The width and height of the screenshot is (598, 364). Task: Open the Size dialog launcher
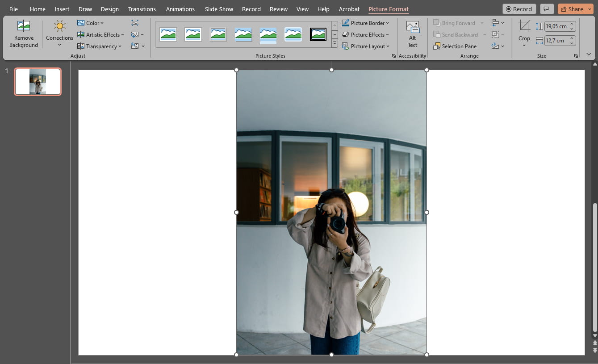click(x=576, y=56)
